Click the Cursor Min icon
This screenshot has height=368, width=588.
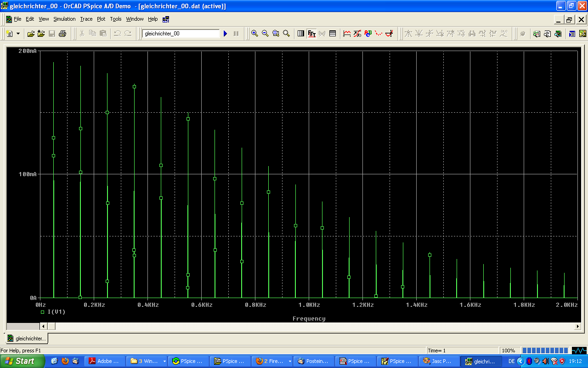coord(440,34)
